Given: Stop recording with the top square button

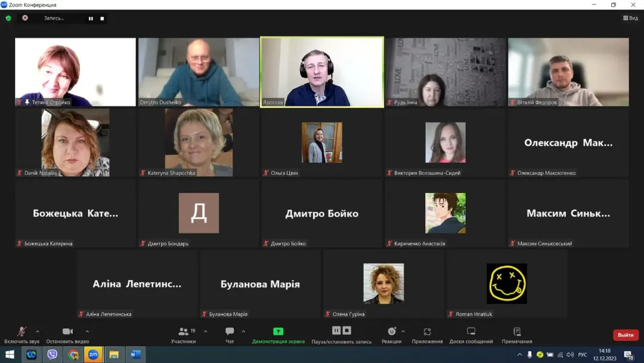Looking at the screenshot, I should (102, 19).
